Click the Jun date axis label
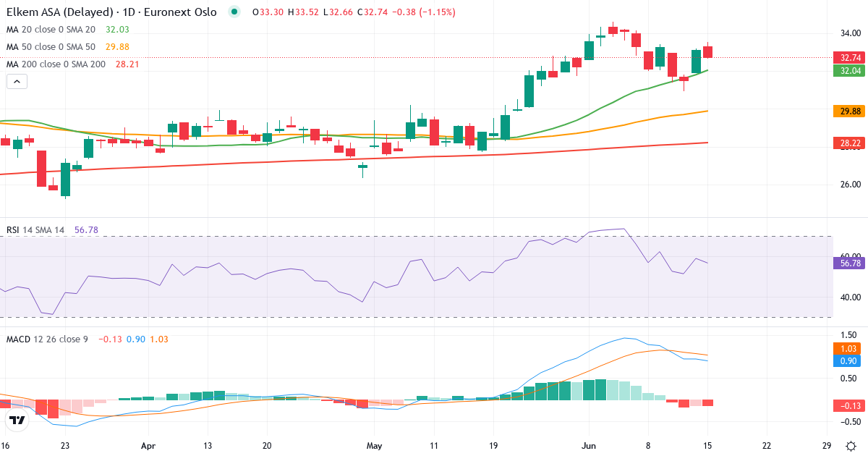This screenshot has height=456, width=868. [589, 446]
